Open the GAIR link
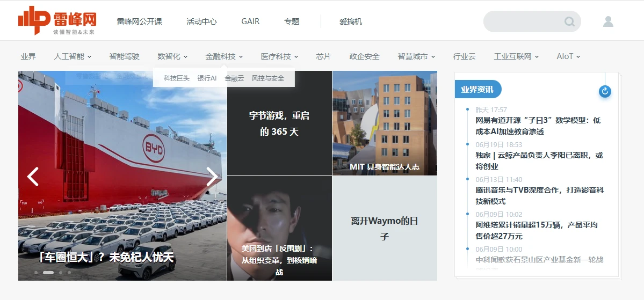 (250, 21)
